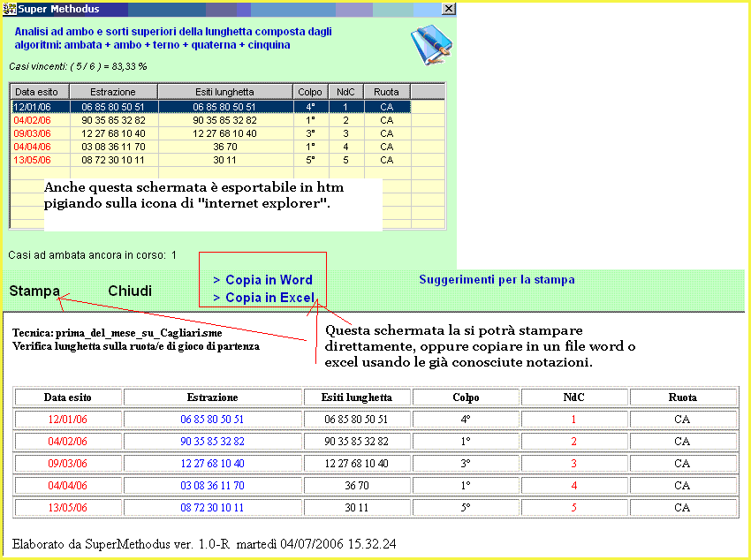Click Colpo cell 4° in selected upper row
Screen dimensions: 751x560
(311, 107)
